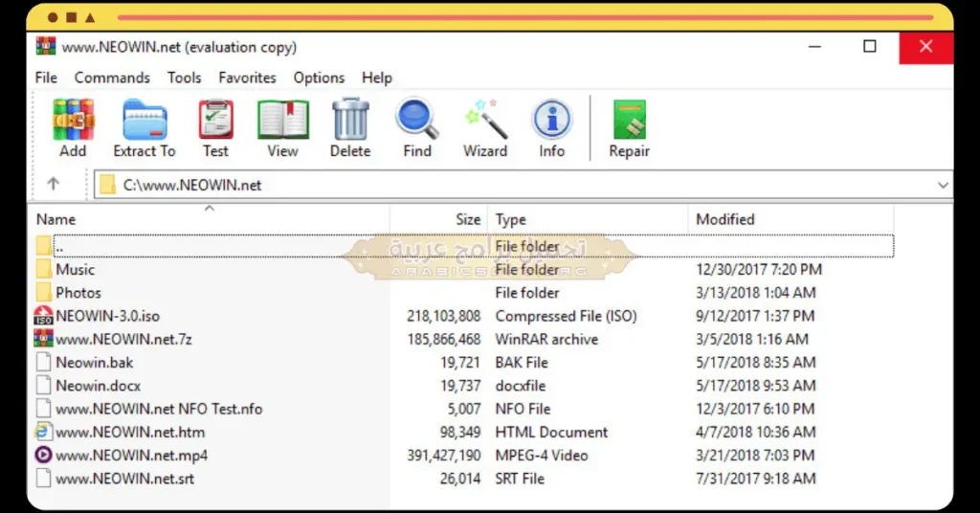980x513 pixels.
Task: Select www.NEOWIN.net NFO Test.nfo file name
Action: (159, 409)
